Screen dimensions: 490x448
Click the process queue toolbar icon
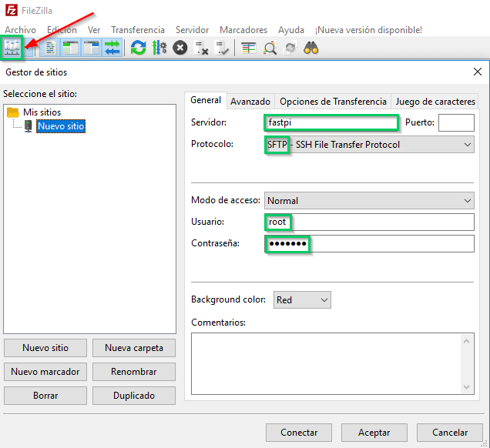click(159, 48)
